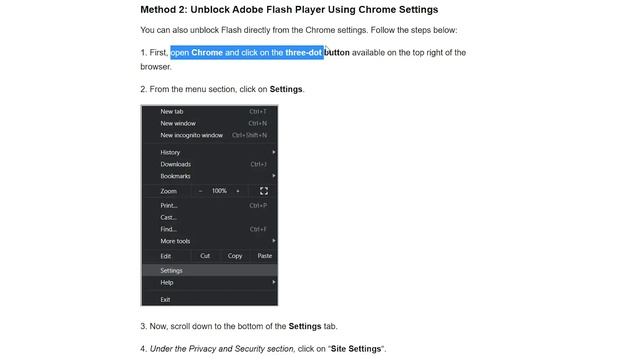Click the Print... menu option
The width and height of the screenshot is (640, 360).
[210, 205]
